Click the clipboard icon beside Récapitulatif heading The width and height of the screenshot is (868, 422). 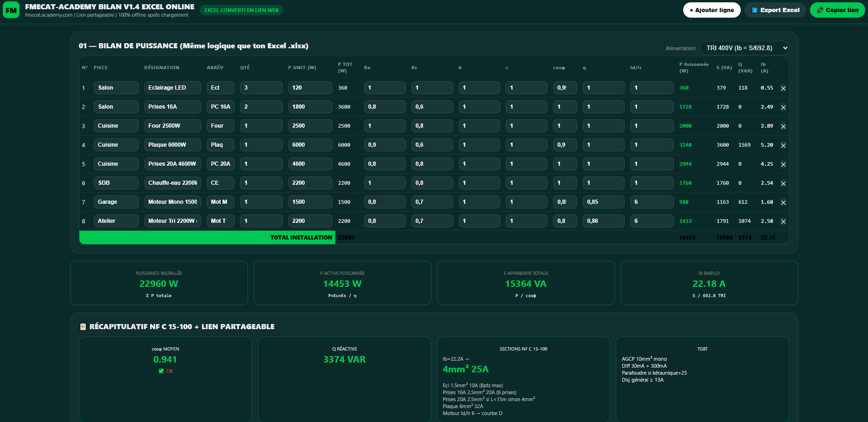(83, 327)
